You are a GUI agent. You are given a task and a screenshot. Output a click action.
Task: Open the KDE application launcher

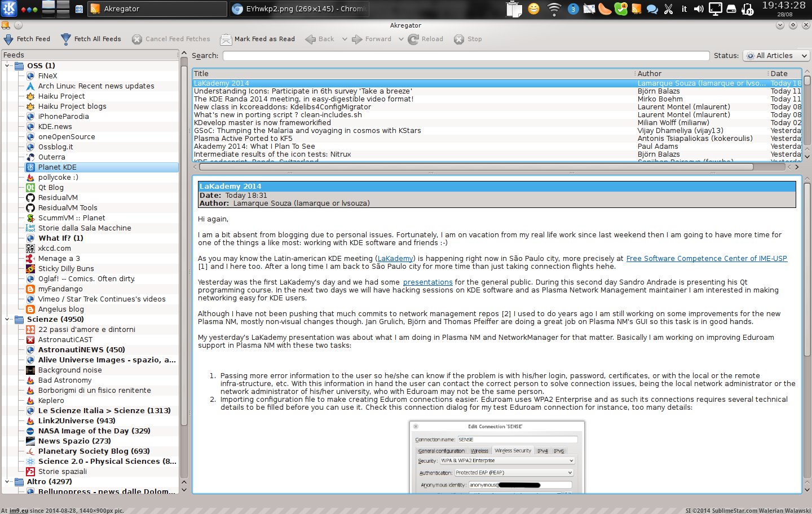point(10,8)
